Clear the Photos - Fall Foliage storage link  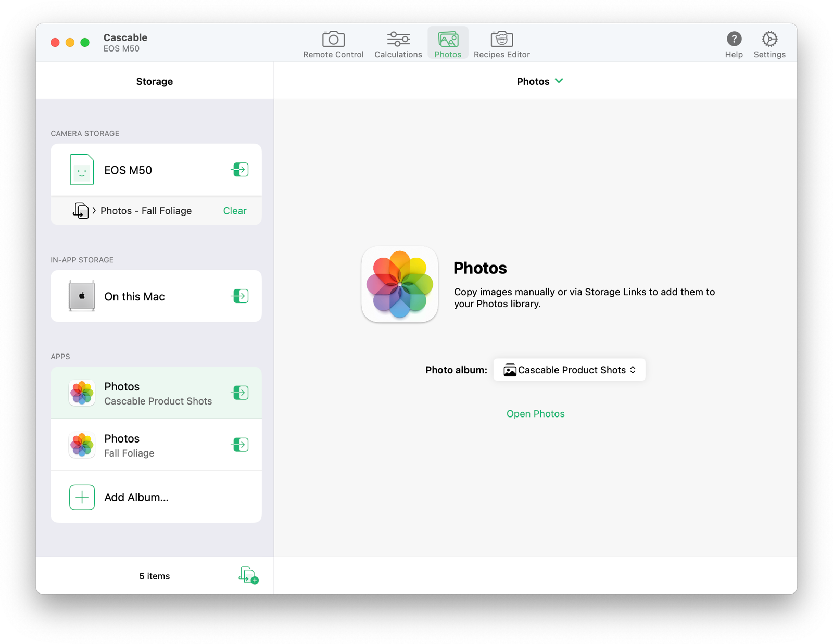235,211
